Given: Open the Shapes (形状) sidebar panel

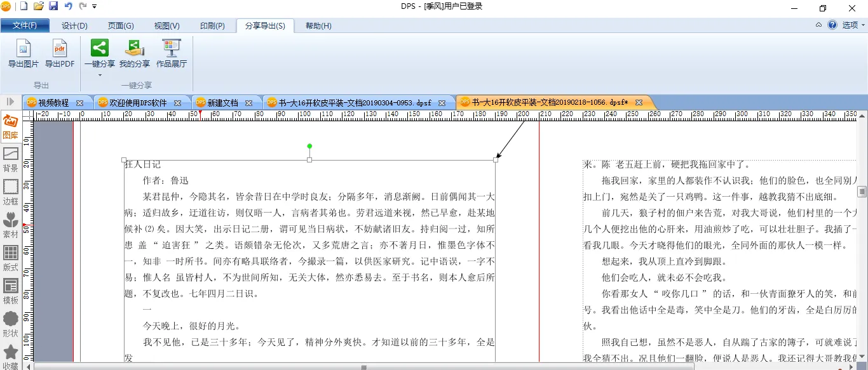Looking at the screenshot, I should click(x=11, y=324).
